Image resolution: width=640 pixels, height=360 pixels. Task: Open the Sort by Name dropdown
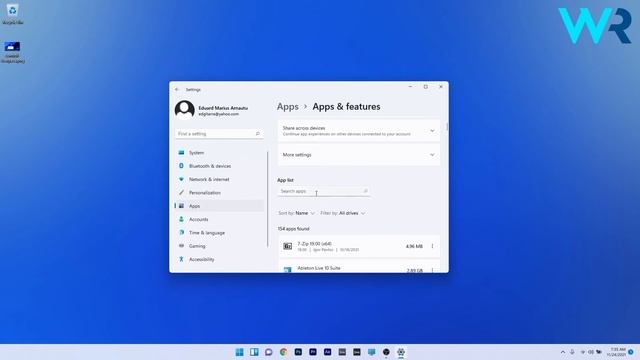297,213
